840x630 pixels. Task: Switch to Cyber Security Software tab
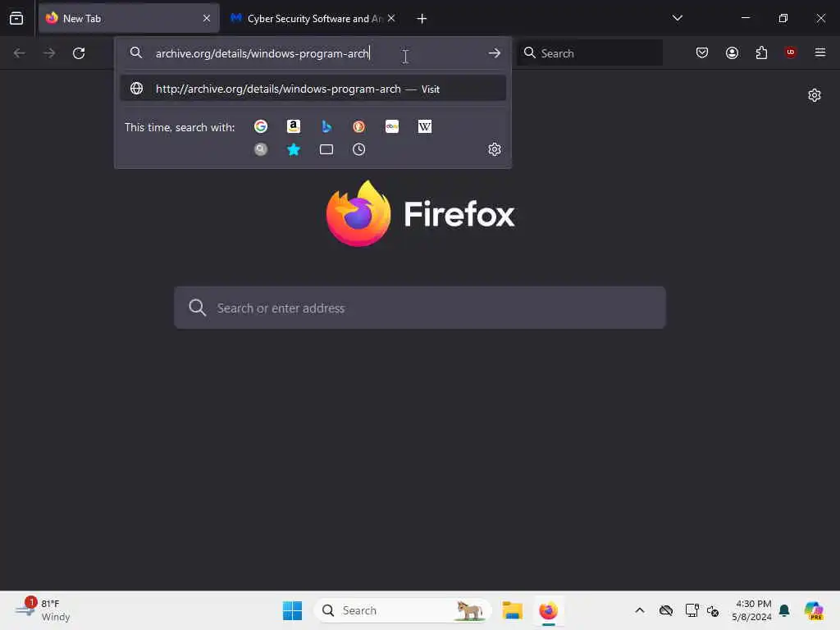[x=313, y=18]
